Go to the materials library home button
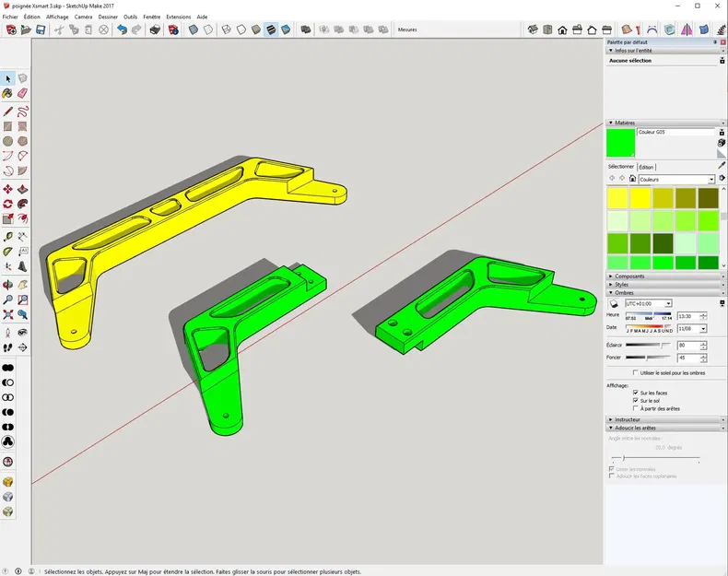The height and width of the screenshot is (576, 728). click(x=632, y=178)
